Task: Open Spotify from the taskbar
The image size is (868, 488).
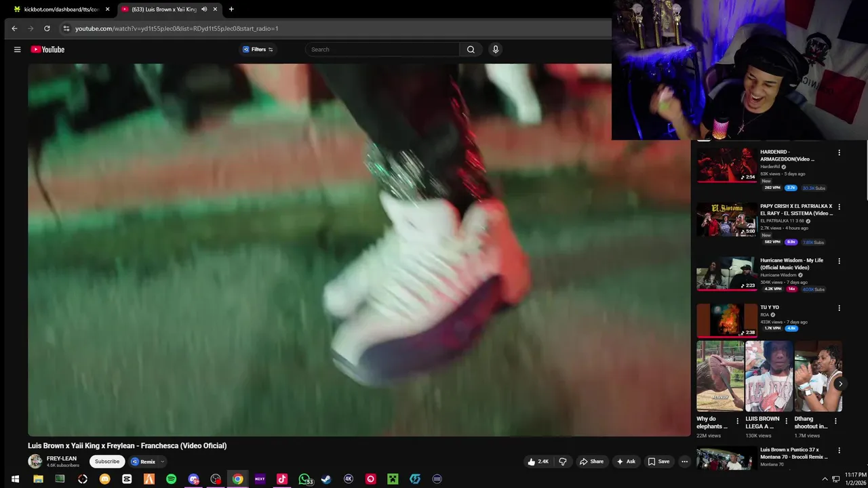Action: (171, 479)
